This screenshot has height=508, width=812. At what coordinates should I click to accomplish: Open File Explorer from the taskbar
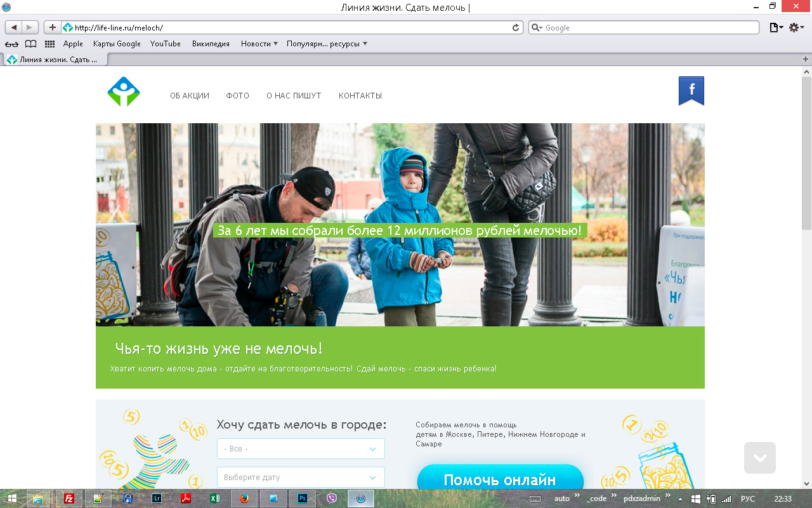(38, 498)
